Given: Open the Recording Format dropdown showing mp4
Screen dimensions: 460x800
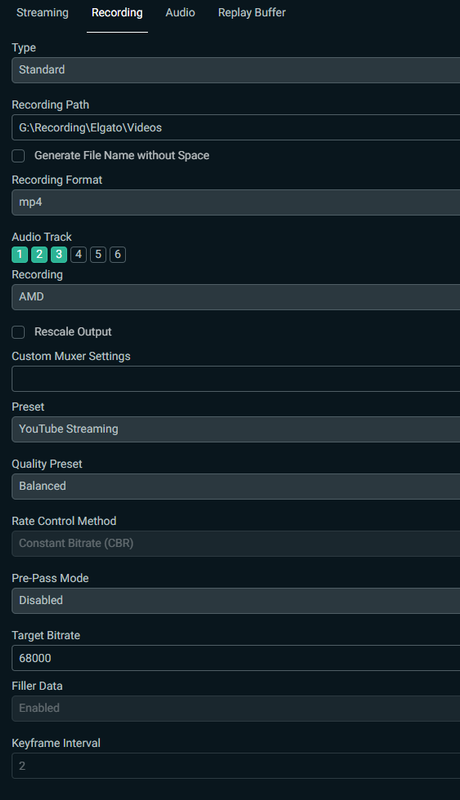Looking at the screenshot, I should [236, 202].
